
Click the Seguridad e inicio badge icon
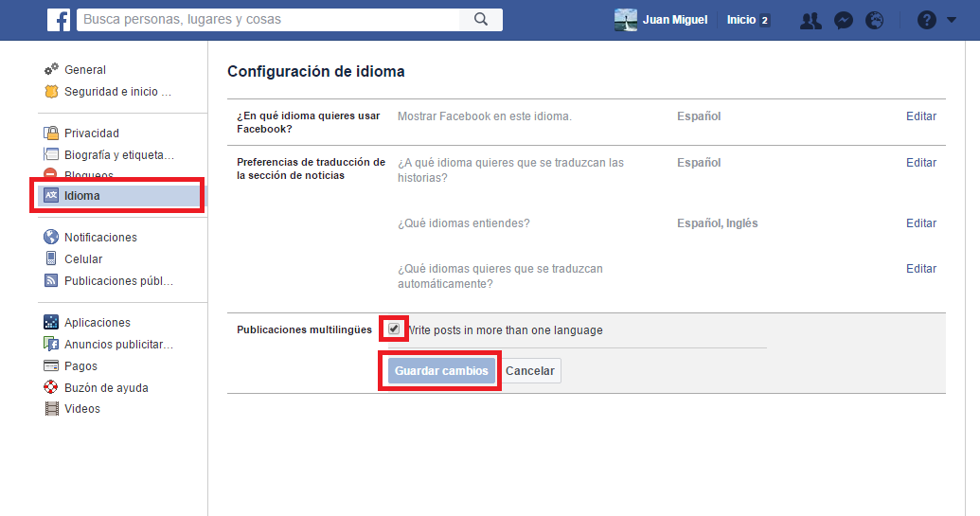[51, 91]
